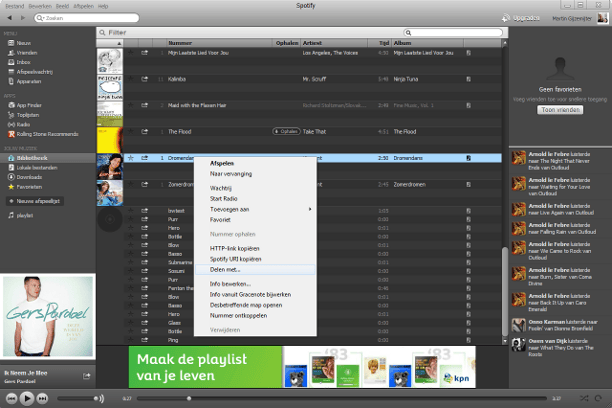Click the track progress slider knob
The image size is (612, 408).
pos(189,398)
